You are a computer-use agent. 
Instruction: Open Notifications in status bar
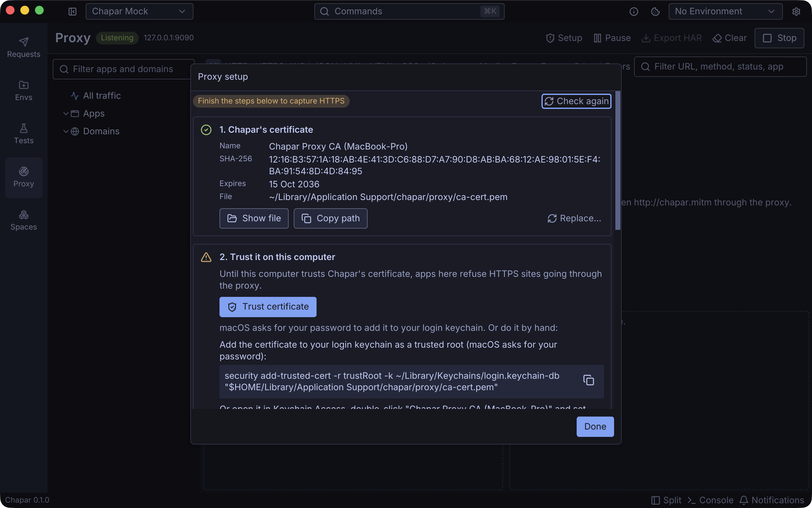click(x=771, y=500)
